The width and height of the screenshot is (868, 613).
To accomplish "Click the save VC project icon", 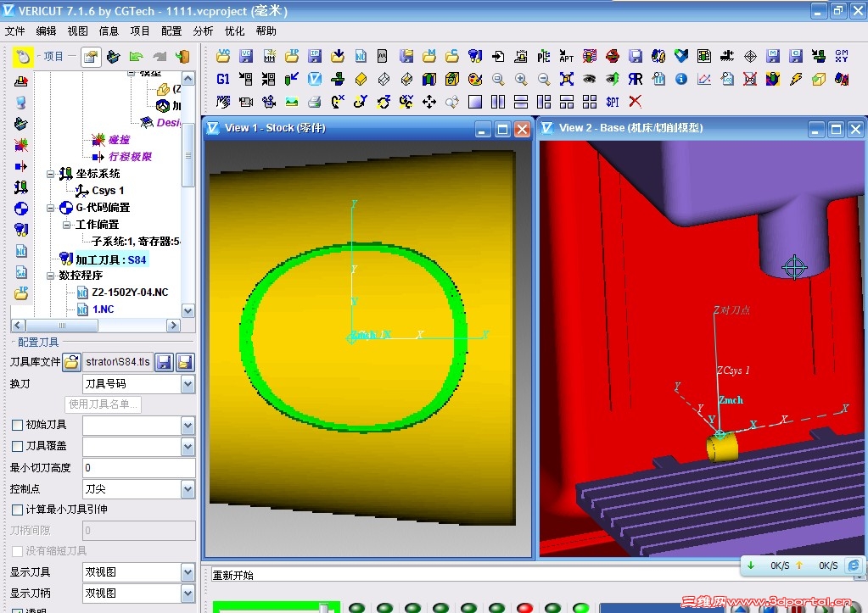I will (246, 56).
